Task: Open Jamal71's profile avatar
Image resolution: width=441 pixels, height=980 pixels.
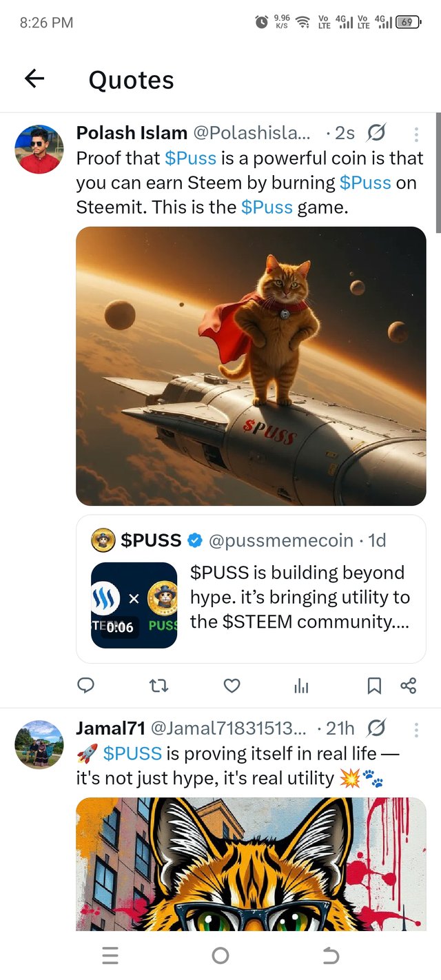Action: click(39, 744)
